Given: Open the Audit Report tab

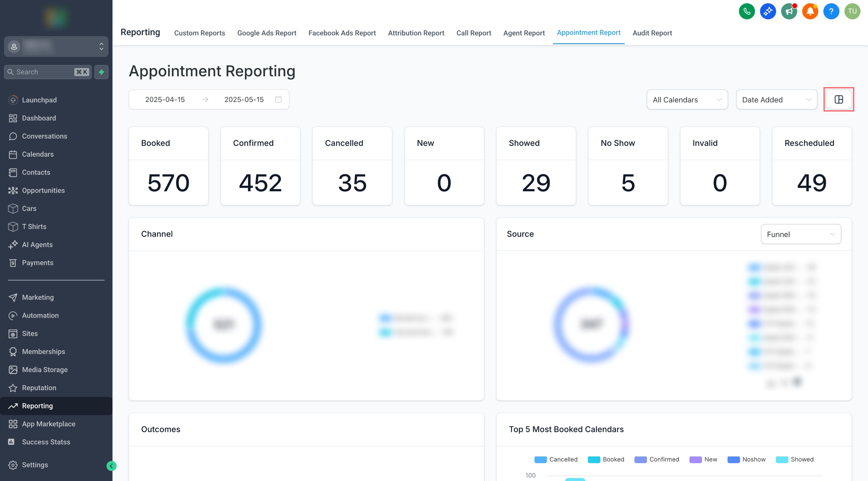Looking at the screenshot, I should [652, 33].
